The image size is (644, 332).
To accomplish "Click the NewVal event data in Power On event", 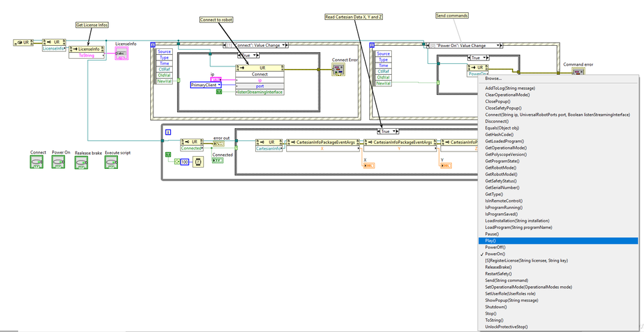I will point(383,83).
